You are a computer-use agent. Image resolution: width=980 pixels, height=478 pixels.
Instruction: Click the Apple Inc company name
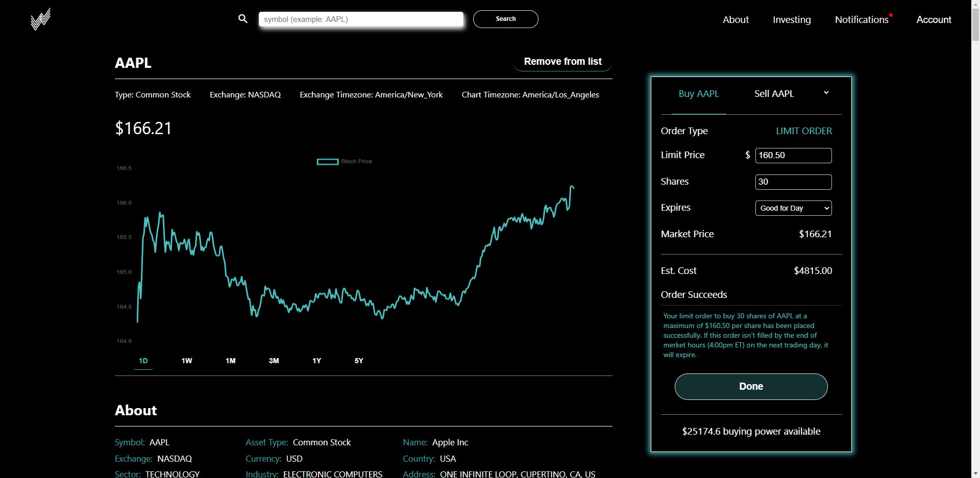[x=450, y=443]
